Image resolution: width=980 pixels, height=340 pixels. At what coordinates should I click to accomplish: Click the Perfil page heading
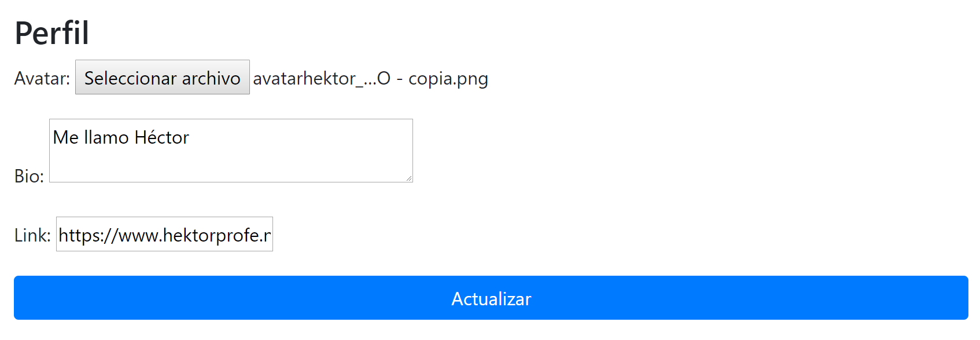click(52, 33)
